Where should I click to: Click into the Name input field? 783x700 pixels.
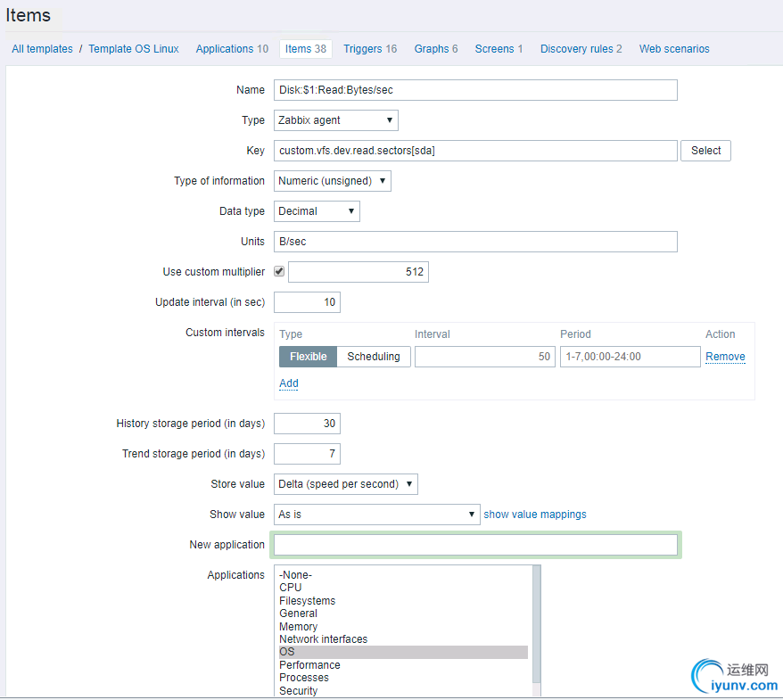click(475, 90)
